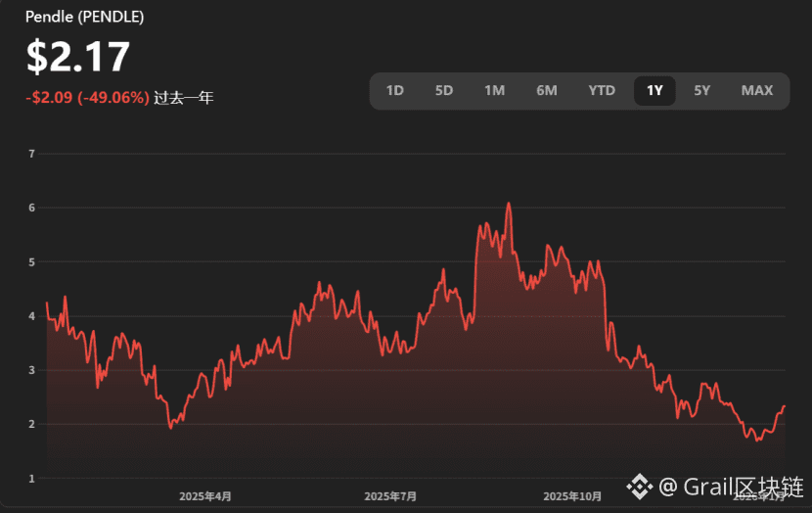Screen dimensions: 812x513
Task: Click the -$2.09 (-49.06%) change value
Action: pyautogui.click(x=87, y=98)
